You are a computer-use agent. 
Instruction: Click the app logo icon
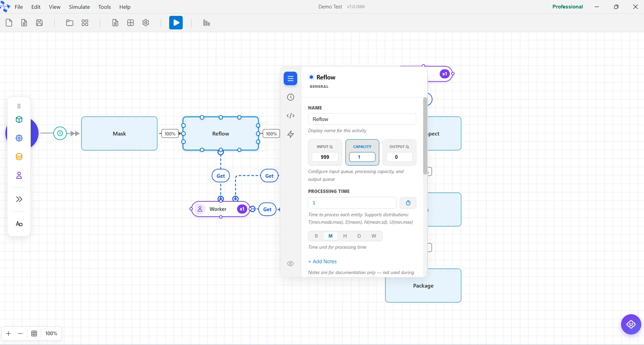tap(5, 7)
